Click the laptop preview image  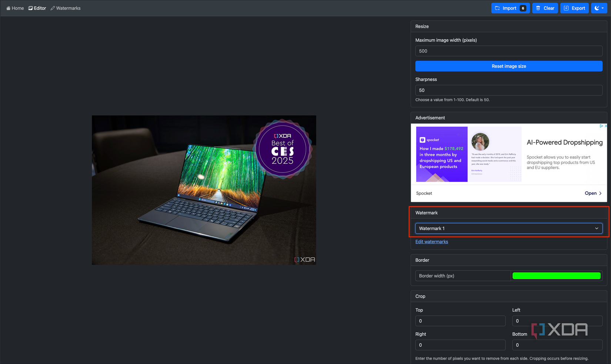(x=204, y=190)
